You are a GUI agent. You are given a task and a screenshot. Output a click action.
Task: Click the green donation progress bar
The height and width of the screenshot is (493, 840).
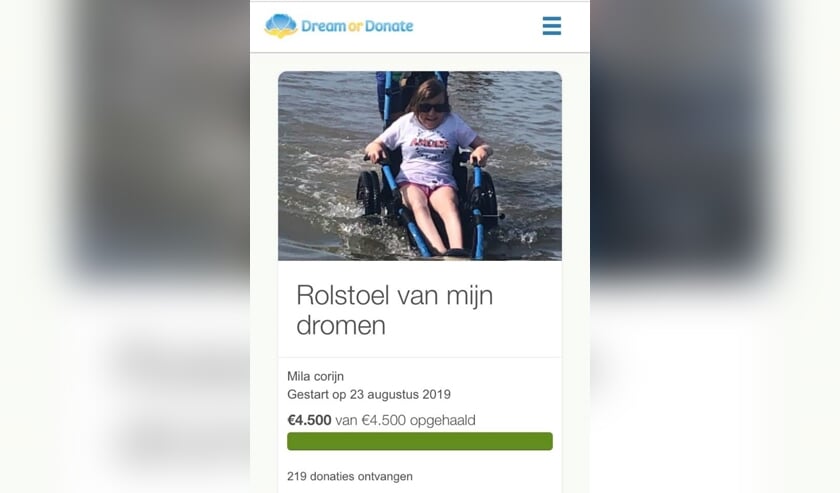[x=419, y=441]
